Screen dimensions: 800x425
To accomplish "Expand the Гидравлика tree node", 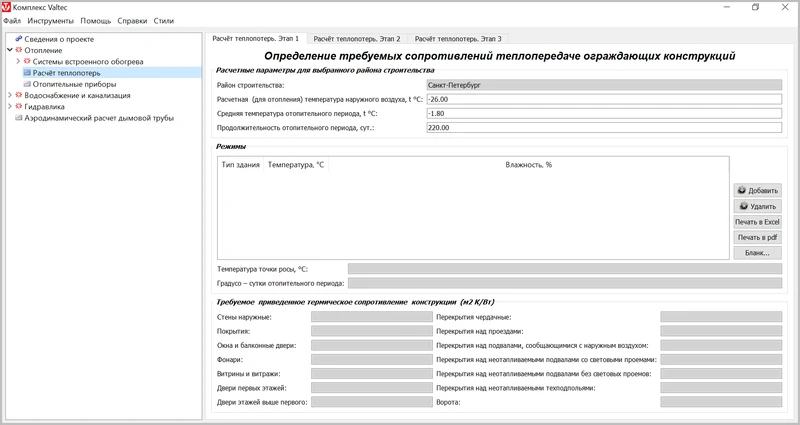I will [8, 106].
